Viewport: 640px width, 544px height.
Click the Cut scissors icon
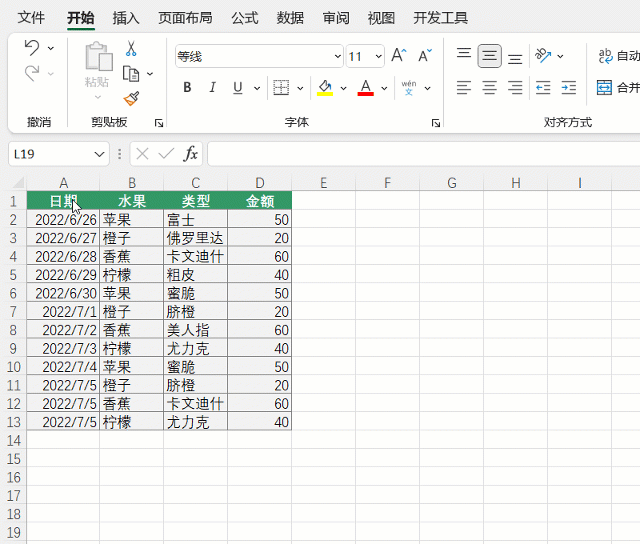point(131,48)
